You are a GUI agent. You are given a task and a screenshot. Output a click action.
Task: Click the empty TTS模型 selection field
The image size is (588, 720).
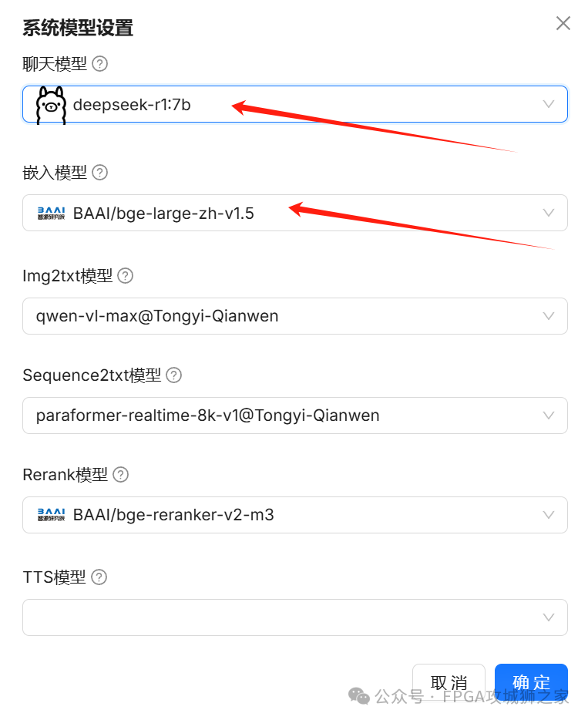click(x=295, y=617)
